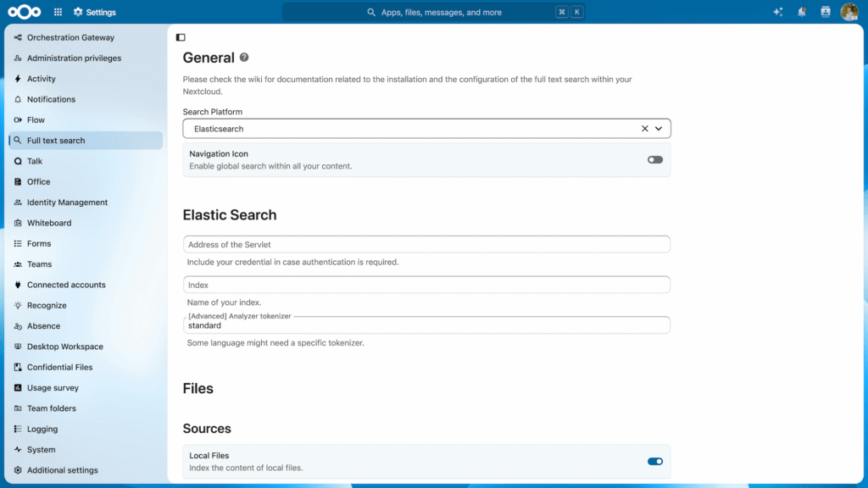
Task: Focus the Address of the Servlet field
Action: point(426,245)
